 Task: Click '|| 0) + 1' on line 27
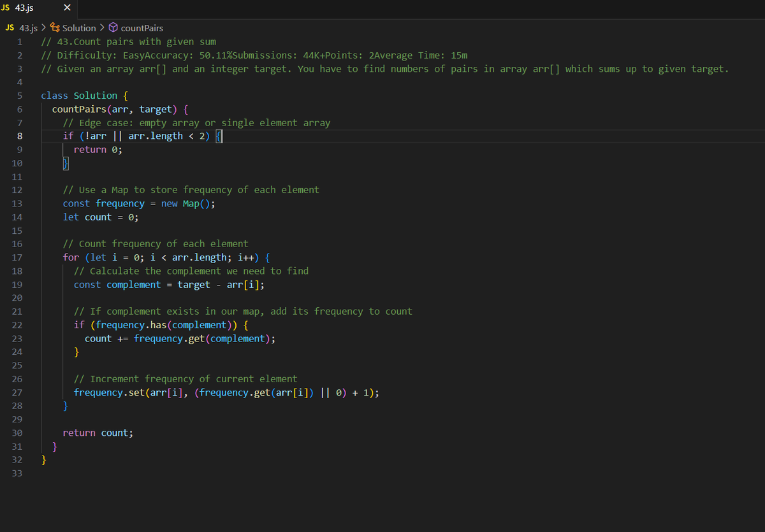(x=345, y=393)
